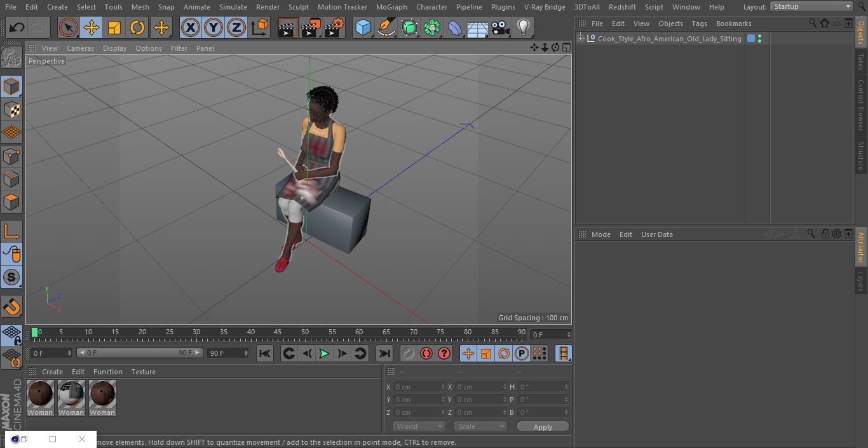Viewport: 868px width, 448px height.
Task: Click Make Editable icon in left toolbar
Action: point(11,58)
